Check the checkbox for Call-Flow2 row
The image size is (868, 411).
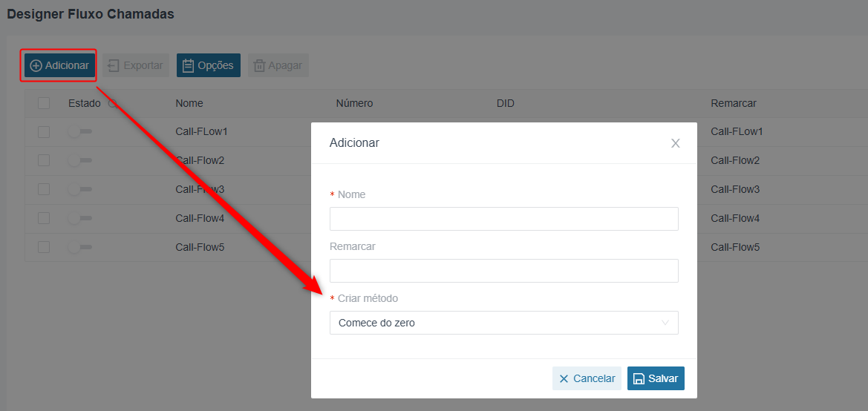coord(44,160)
